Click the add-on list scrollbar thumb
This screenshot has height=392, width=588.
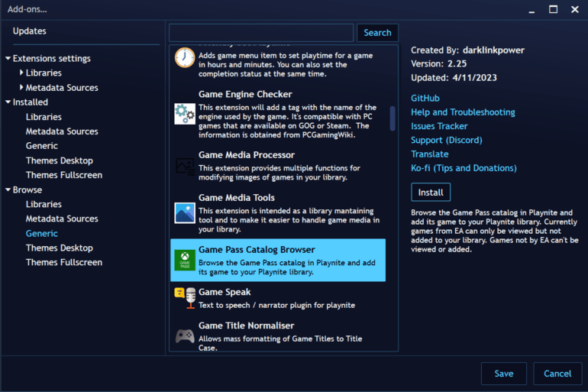393,118
